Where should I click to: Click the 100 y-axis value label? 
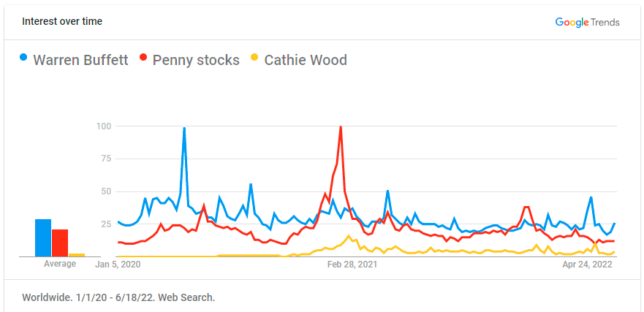point(104,126)
